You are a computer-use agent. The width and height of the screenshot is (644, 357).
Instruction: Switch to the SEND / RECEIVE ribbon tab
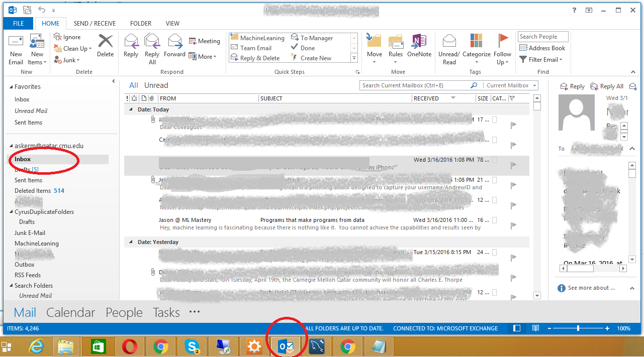(x=95, y=23)
